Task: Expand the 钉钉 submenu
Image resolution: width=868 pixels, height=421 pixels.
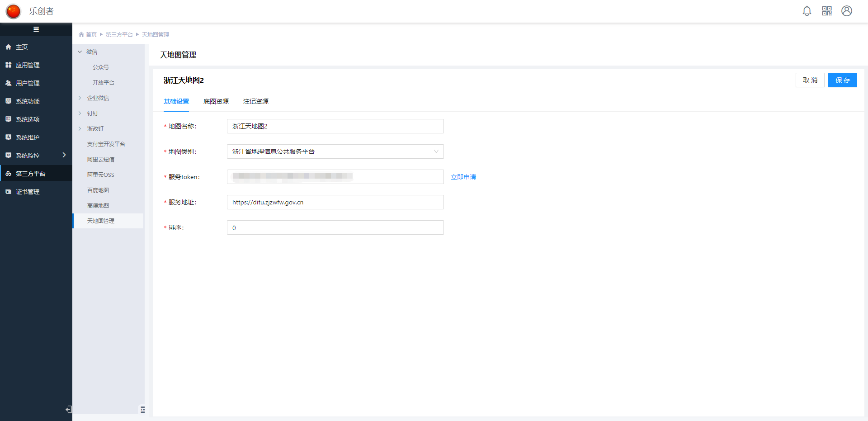Action: point(80,114)
